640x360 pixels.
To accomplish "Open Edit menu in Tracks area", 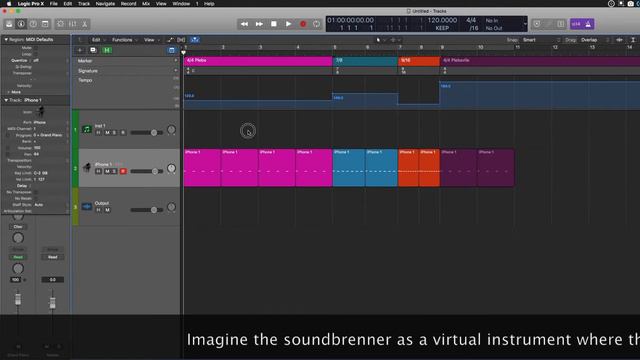I will (x=98, y=40).
